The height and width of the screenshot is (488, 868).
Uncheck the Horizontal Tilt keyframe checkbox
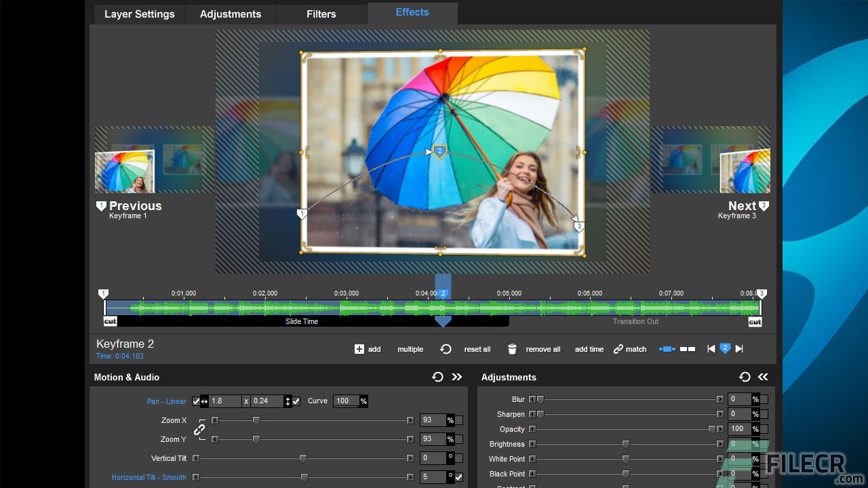[459, 477]
